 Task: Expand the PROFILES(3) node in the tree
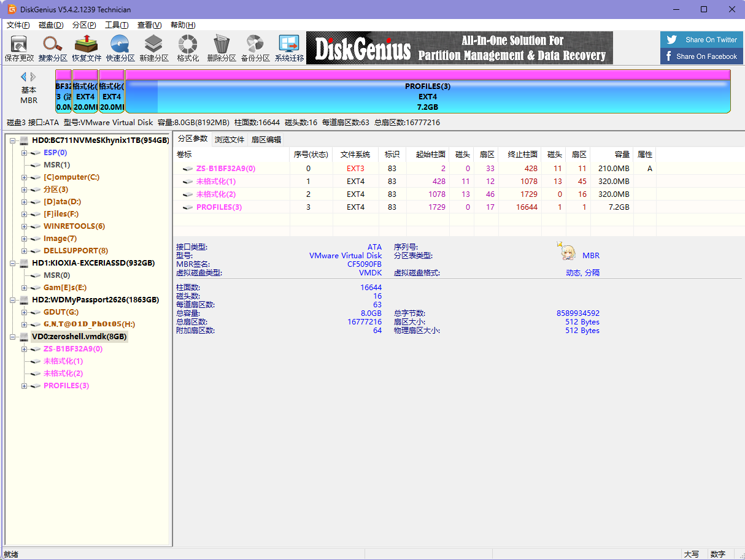click(x=25, y=386)
